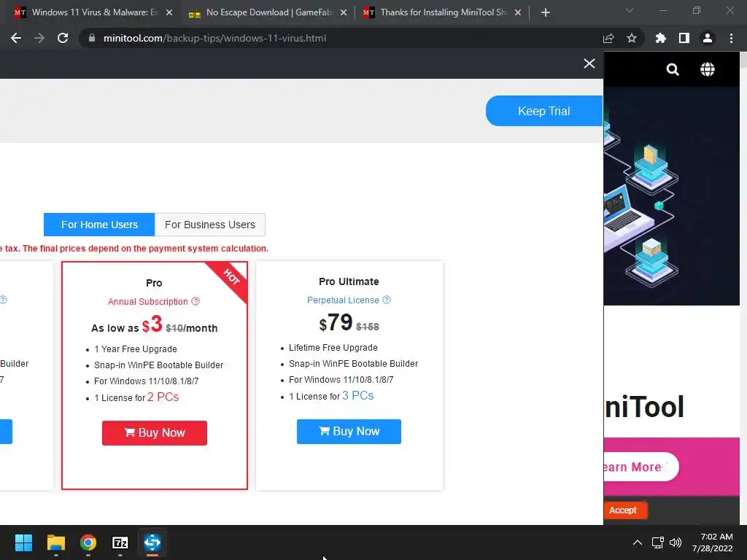Select the For Home Users tab
Image resolution: width=747 pixels, height=560 pixels.
tap(99, 225)
